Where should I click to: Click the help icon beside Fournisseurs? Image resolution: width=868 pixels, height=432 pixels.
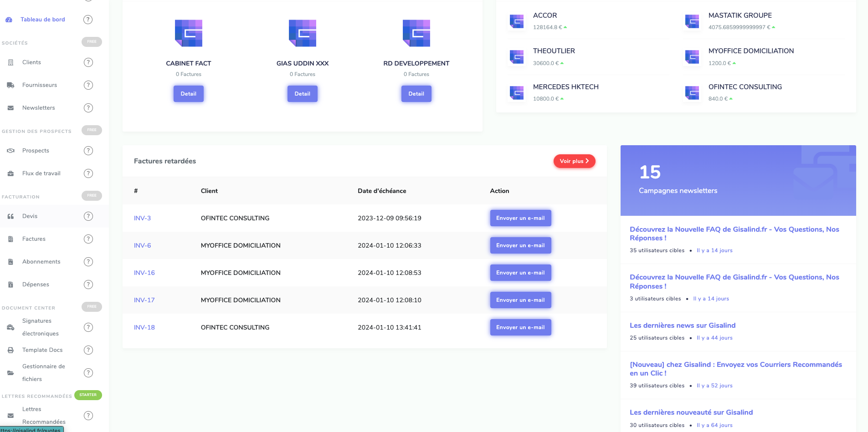[x=88, y=85]
